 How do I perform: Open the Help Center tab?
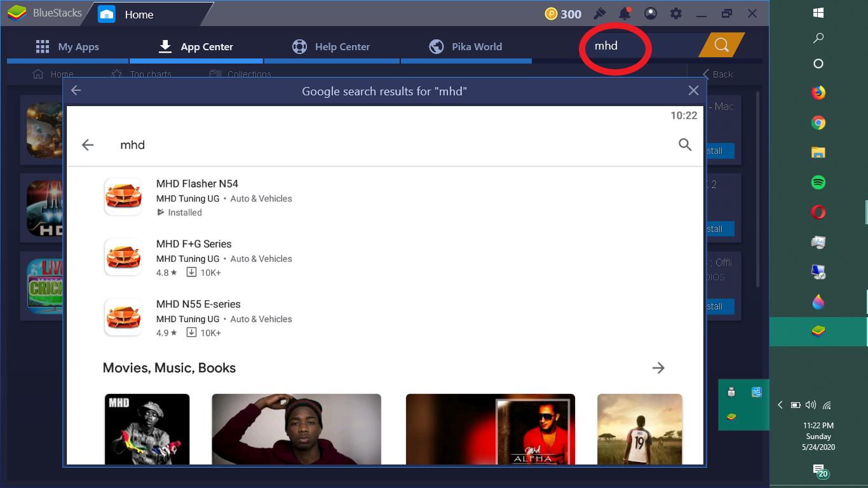click(331, 46)
